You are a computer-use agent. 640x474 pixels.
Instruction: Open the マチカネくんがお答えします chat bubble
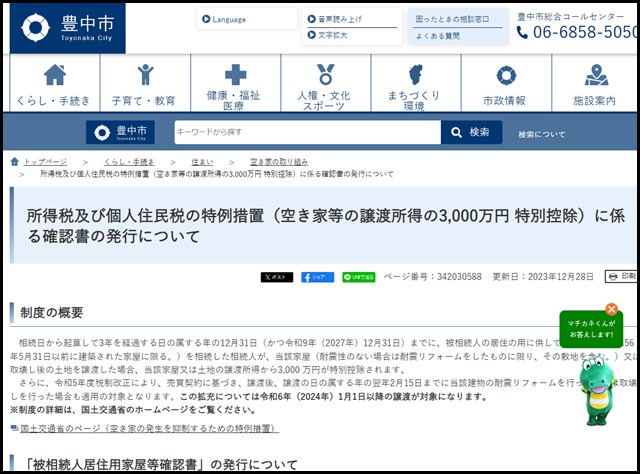tap(591, 329)
